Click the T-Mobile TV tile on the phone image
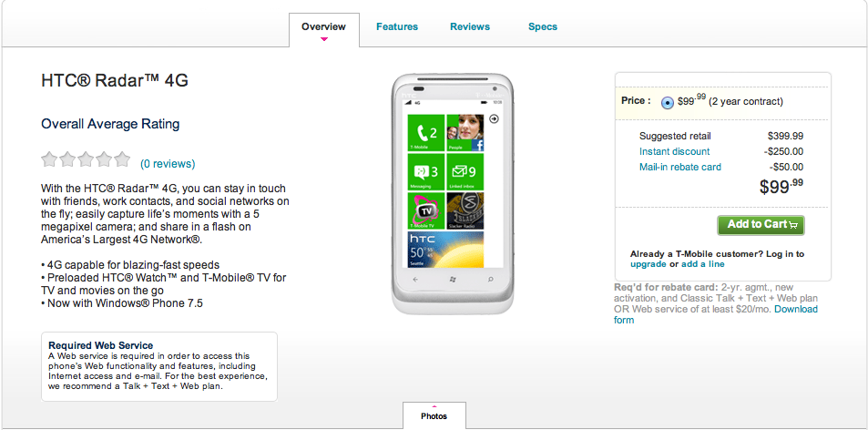 coord(426,210)
